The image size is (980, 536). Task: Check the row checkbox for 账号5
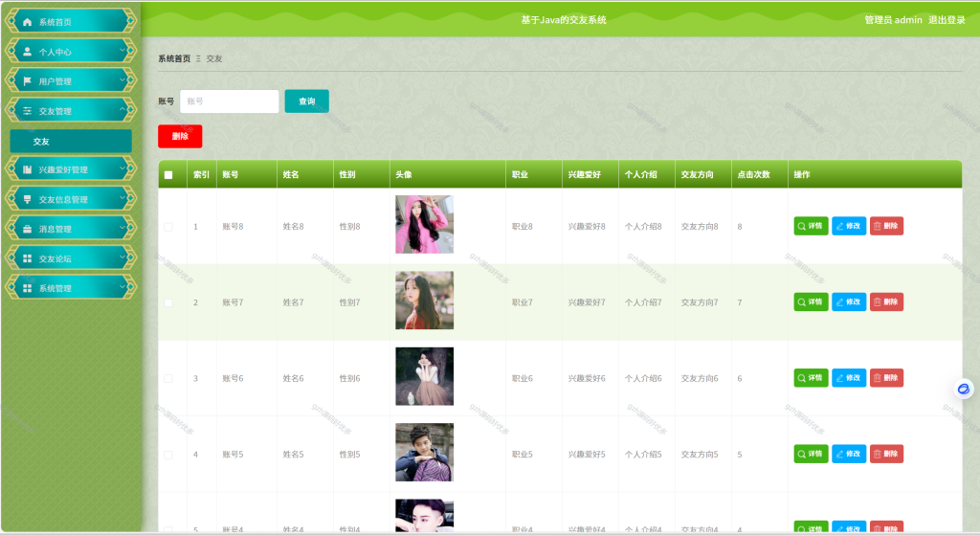point(168,455)
